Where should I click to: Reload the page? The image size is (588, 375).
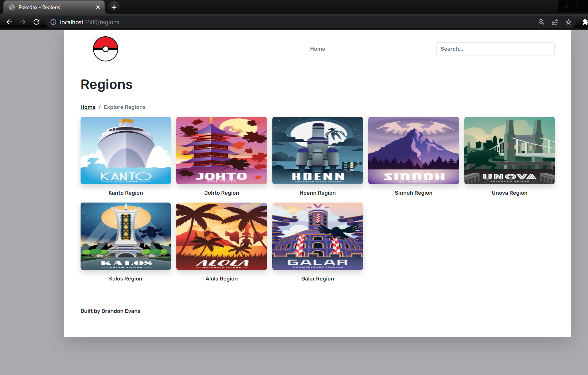point(36,22)
